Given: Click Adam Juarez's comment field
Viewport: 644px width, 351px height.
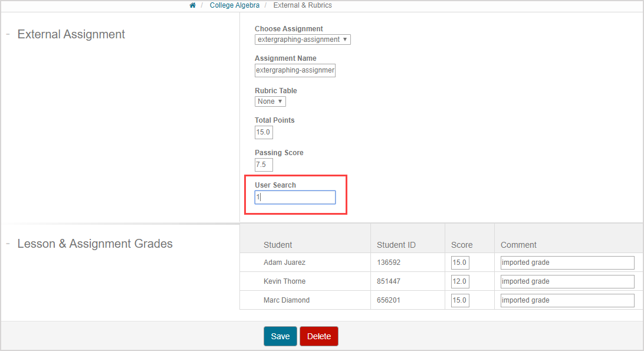Looking at the screenshot, I should 567,263.
